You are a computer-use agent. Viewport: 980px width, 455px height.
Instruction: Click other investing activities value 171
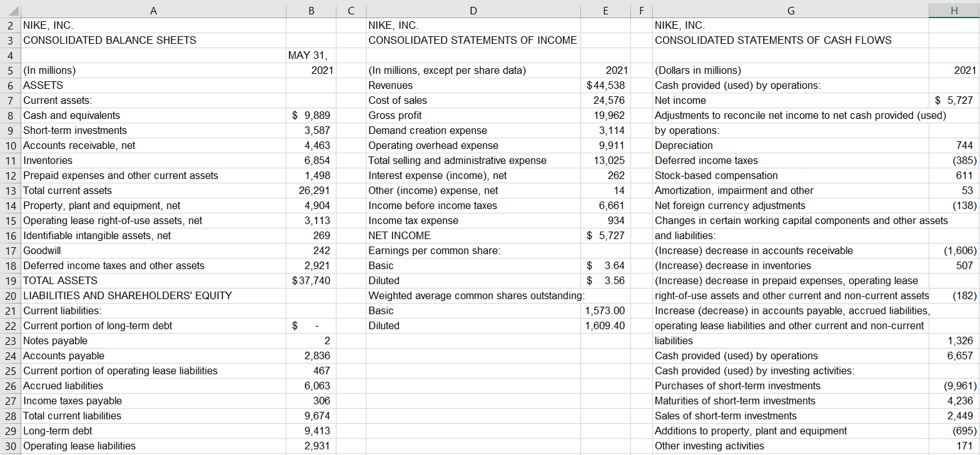pyautogui.click(x=954, y=446)
